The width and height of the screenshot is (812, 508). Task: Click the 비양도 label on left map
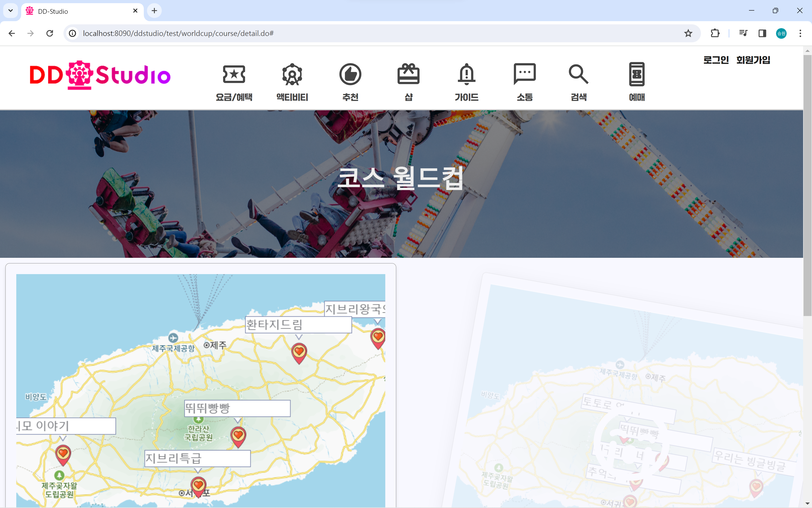tap(36, 397)
